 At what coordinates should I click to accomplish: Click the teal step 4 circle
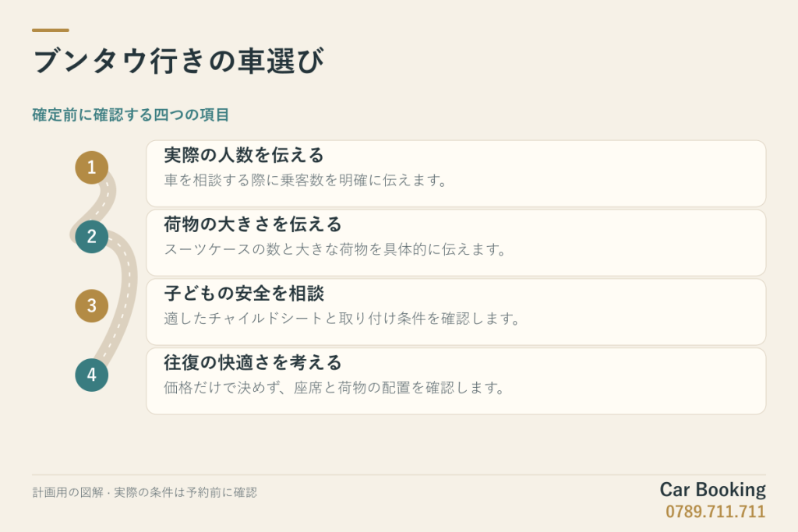tap(92, 375)
